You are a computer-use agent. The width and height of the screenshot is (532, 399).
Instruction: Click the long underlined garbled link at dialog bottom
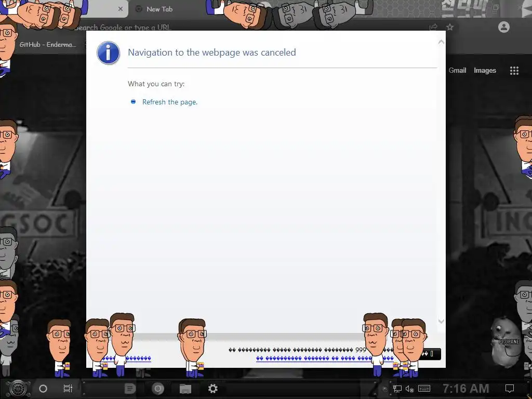pos(325,358)
